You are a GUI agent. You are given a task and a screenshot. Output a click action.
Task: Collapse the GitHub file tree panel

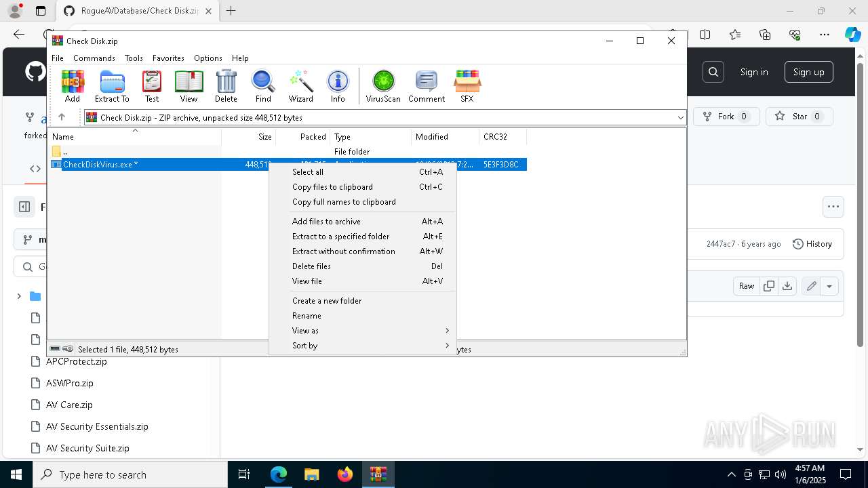pos(24,207)
